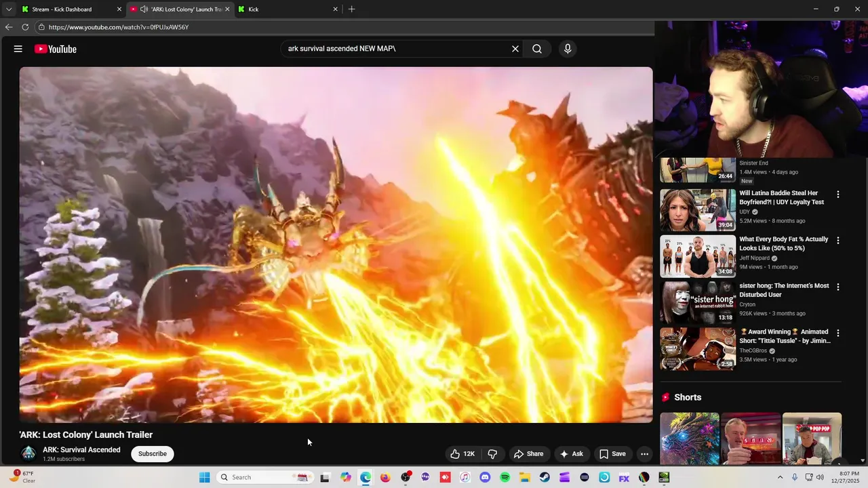This screenshot has width=868, height=488.
Task: Open the iTunes music icon on taskbar
Action: [465, 477]
